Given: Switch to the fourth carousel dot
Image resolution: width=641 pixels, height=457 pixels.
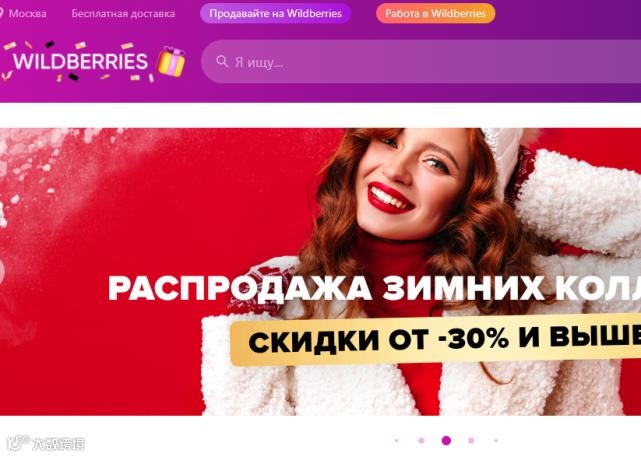Looking at the screenshot, I should [x=471, y=440].
